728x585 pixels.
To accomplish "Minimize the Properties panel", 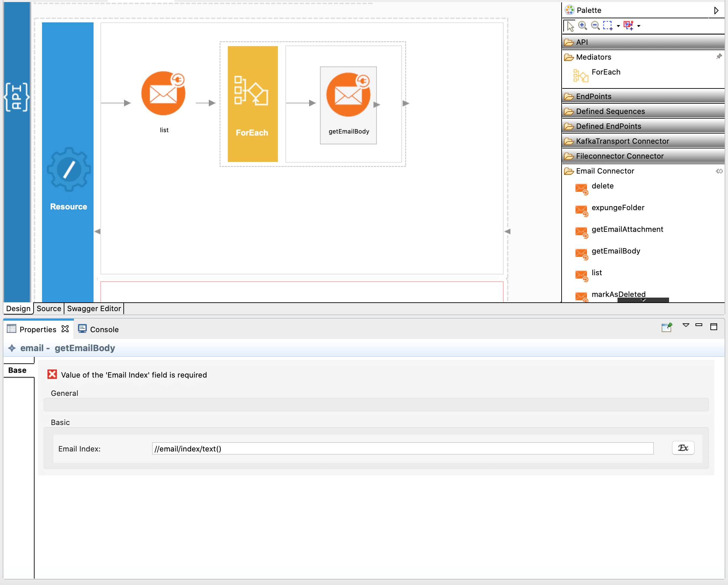I will [x=699, y=325].
